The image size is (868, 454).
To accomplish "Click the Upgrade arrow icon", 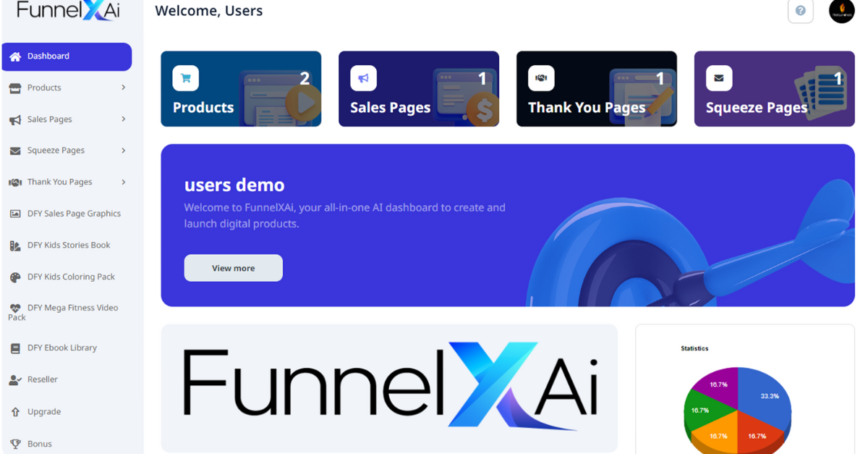I will tap(15, 411).
